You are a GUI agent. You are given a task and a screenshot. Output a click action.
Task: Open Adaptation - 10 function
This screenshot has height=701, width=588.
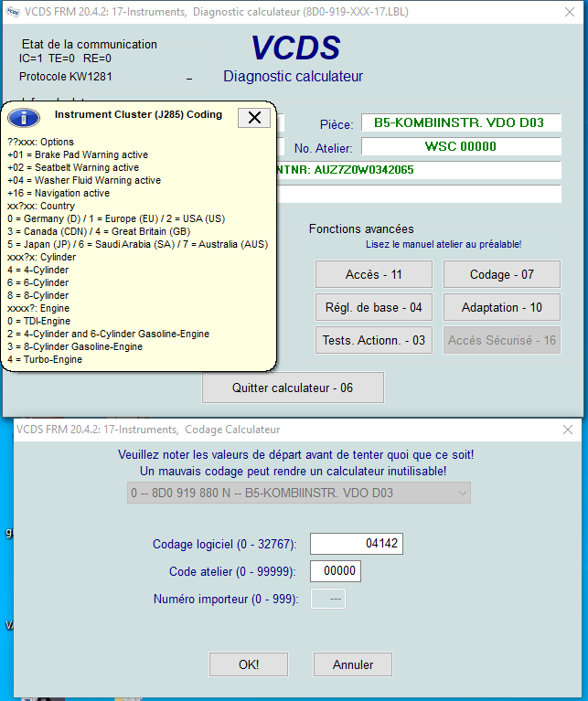(502, 307)
